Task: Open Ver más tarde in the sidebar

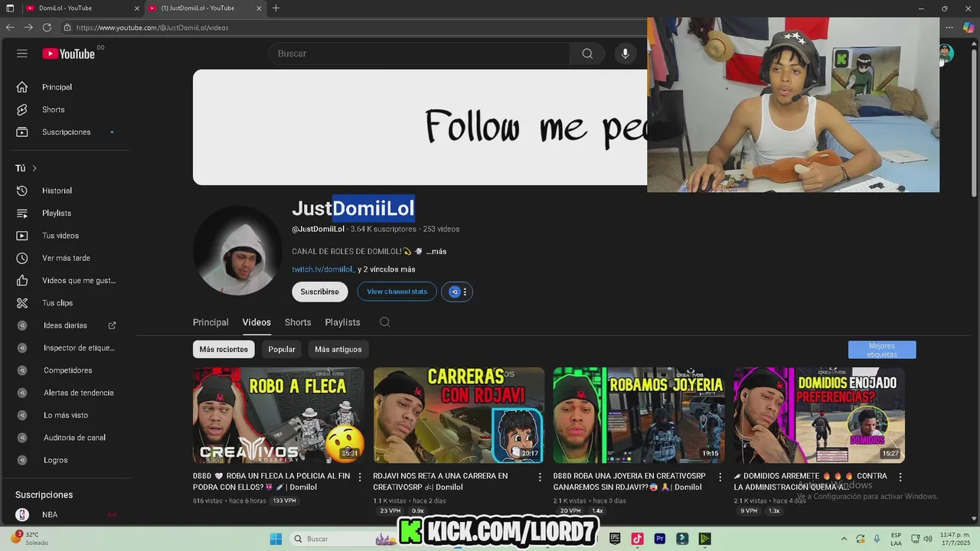Action: coord(65,258)
